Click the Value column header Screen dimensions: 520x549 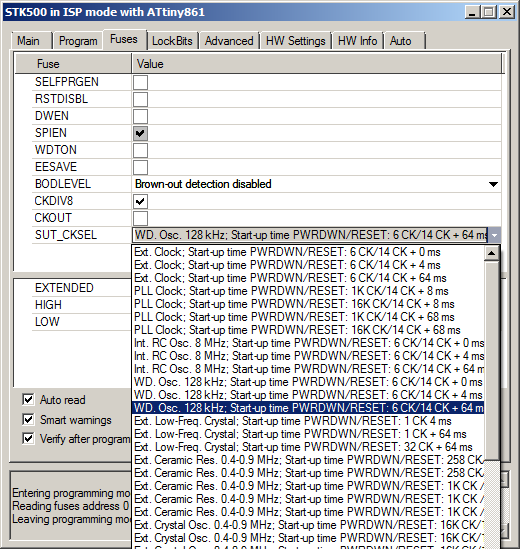tap(317, 64)
